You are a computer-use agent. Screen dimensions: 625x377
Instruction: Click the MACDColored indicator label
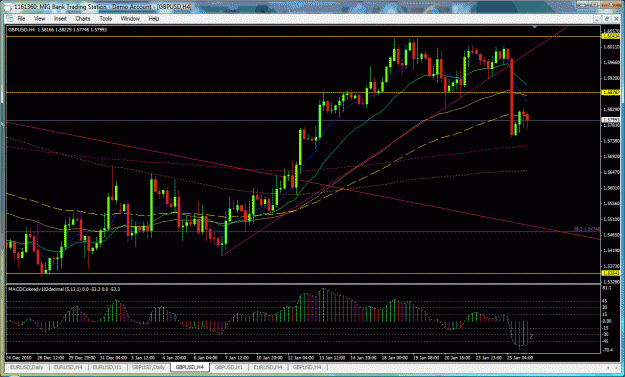64,289
